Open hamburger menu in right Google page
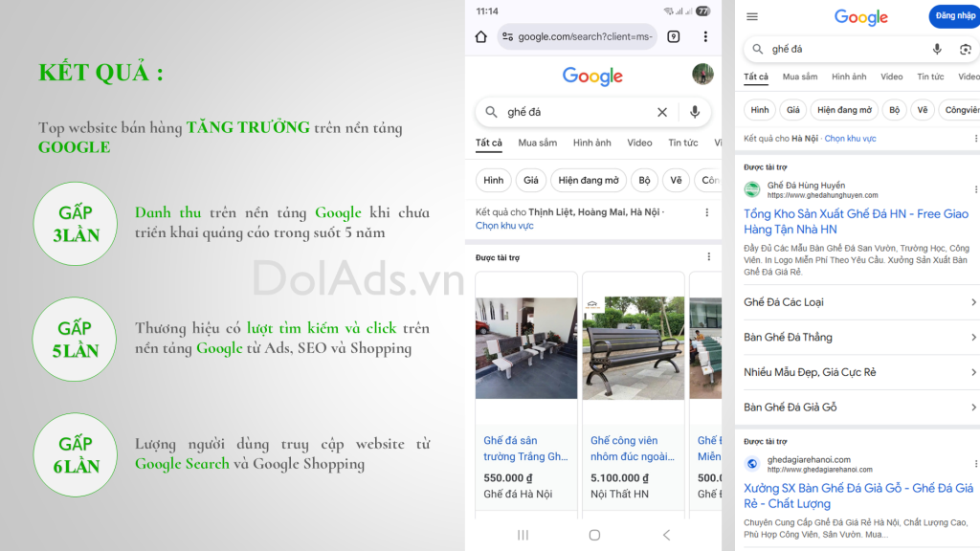 coord(752,17)
